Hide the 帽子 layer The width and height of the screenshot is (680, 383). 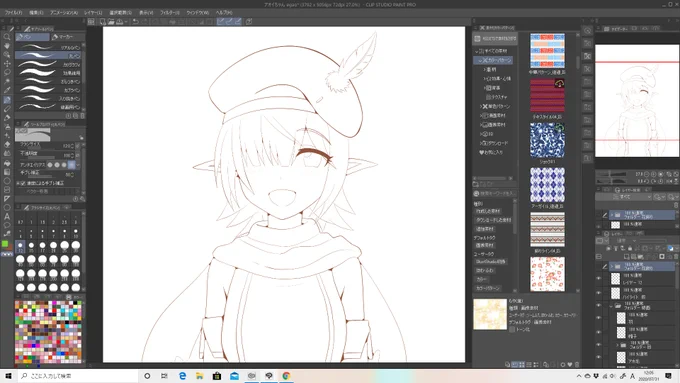[599, 332]
